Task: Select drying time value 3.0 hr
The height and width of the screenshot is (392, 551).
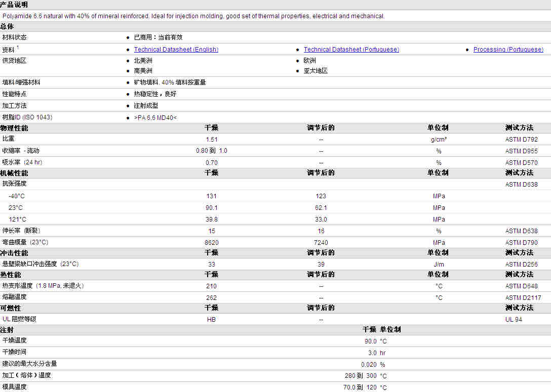Action: point(377,353)
